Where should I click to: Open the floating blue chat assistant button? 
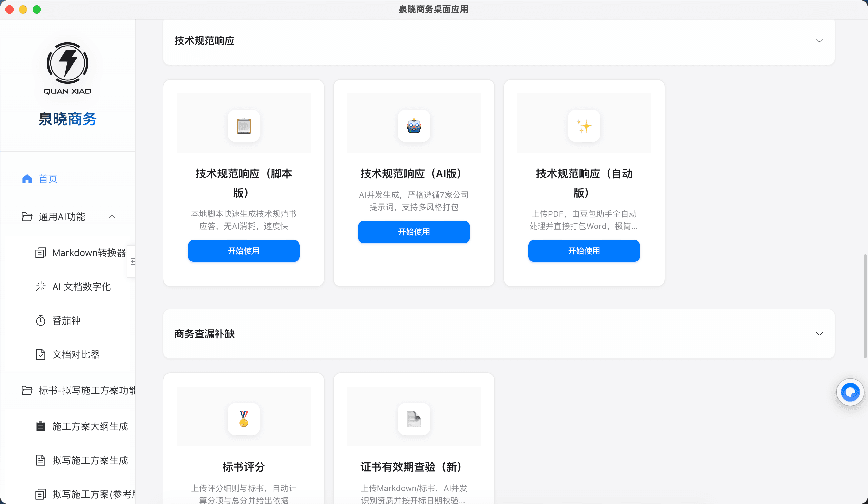point(850,392)
